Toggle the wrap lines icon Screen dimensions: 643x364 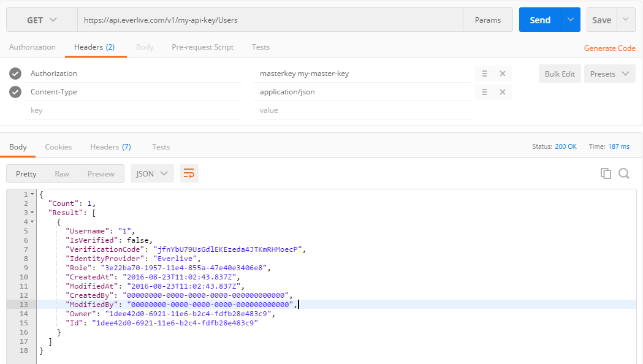[189, 173]
